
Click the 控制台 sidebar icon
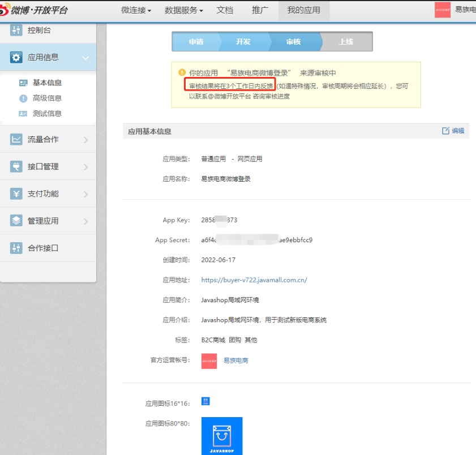point(16,30)
